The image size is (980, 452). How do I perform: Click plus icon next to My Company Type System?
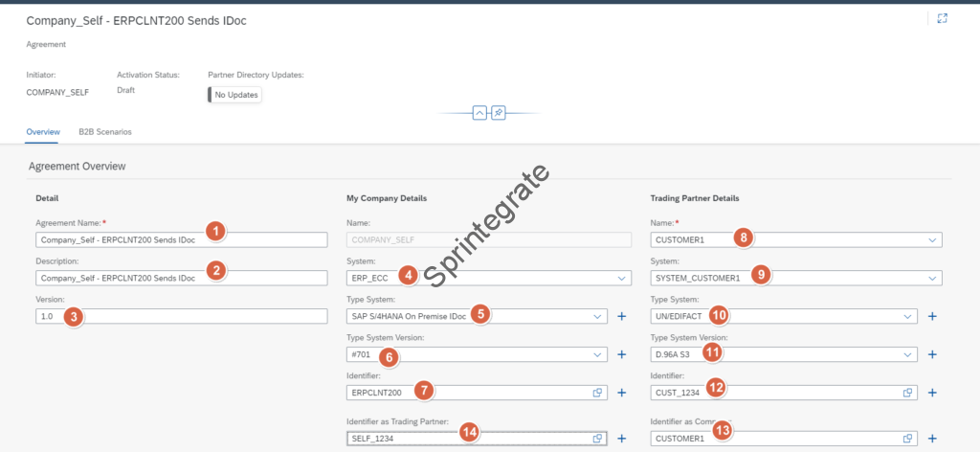pos(621,316)
